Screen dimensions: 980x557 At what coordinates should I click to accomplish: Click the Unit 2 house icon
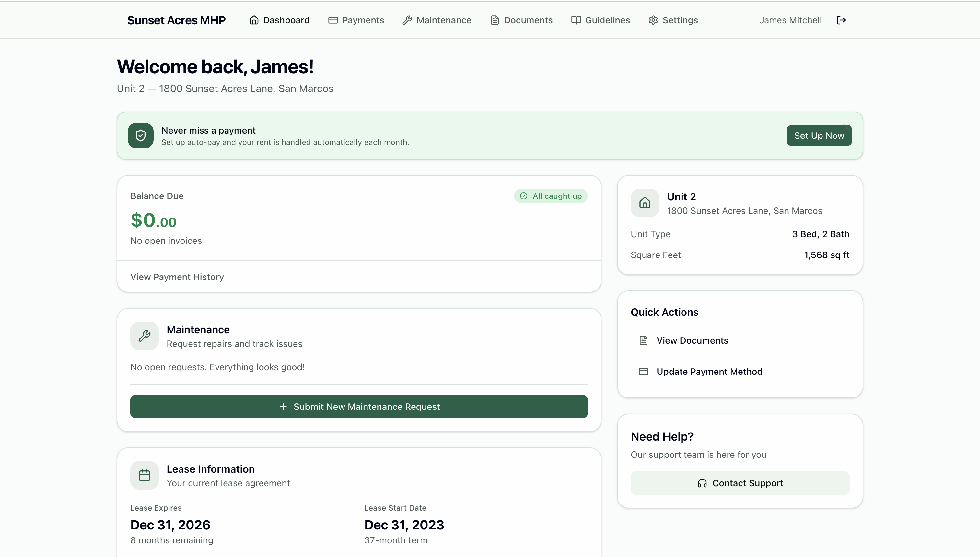(645, 203)
